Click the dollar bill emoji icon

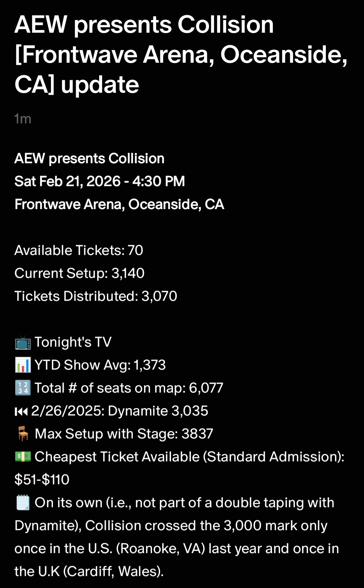coord(23,457)
